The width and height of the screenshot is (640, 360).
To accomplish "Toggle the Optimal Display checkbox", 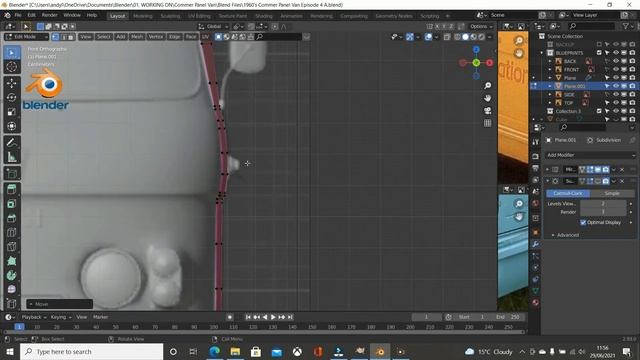I will pyautogui.click(x=583, y=222).
